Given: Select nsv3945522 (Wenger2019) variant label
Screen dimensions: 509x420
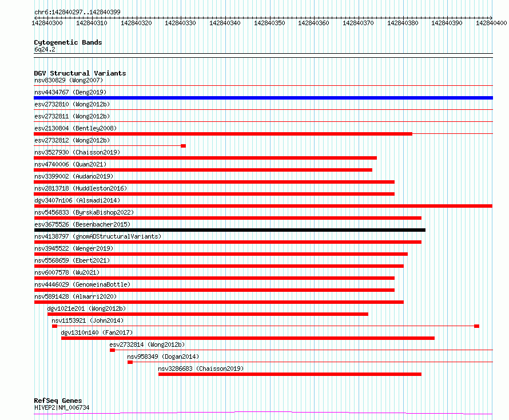Looking at the screenshot, I should tap(74, 248).
